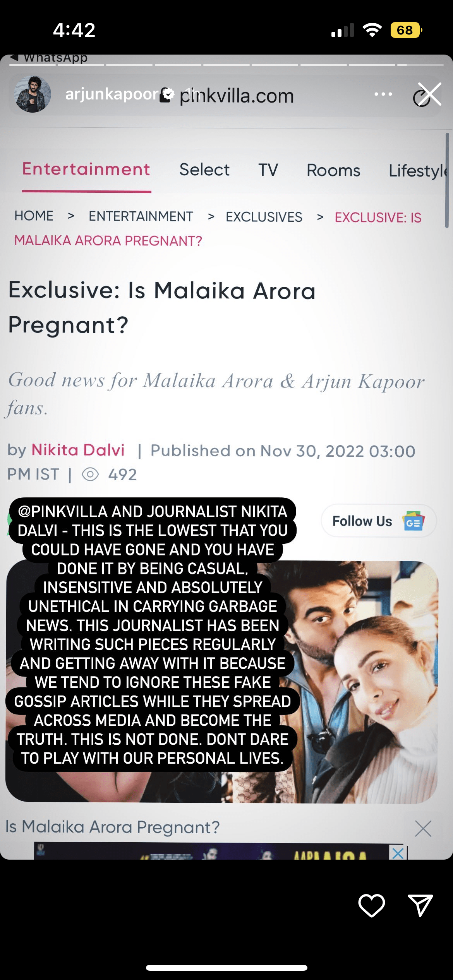Open the Entertainment tab
The width and height of the screenshot is (453, 980).
pos(86,169)
